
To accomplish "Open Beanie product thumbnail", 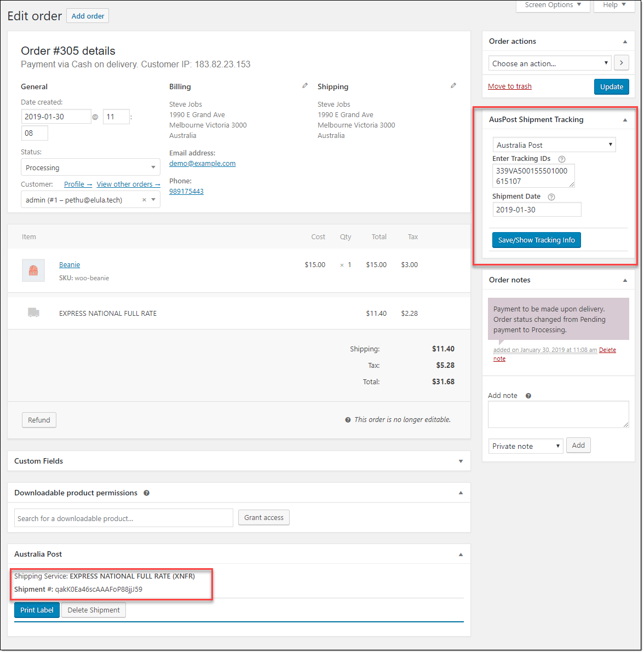I will click(33, 270).
